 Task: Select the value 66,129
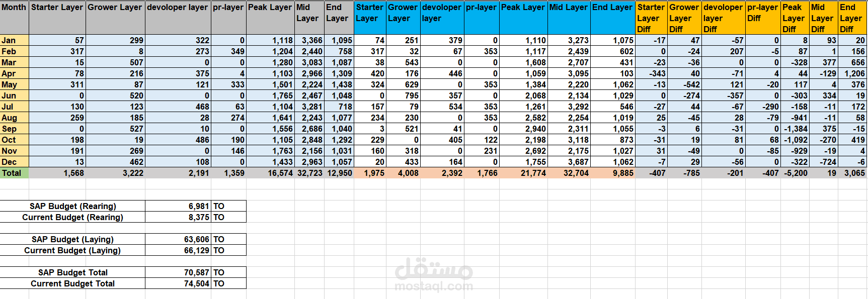[x=178, y=250]
